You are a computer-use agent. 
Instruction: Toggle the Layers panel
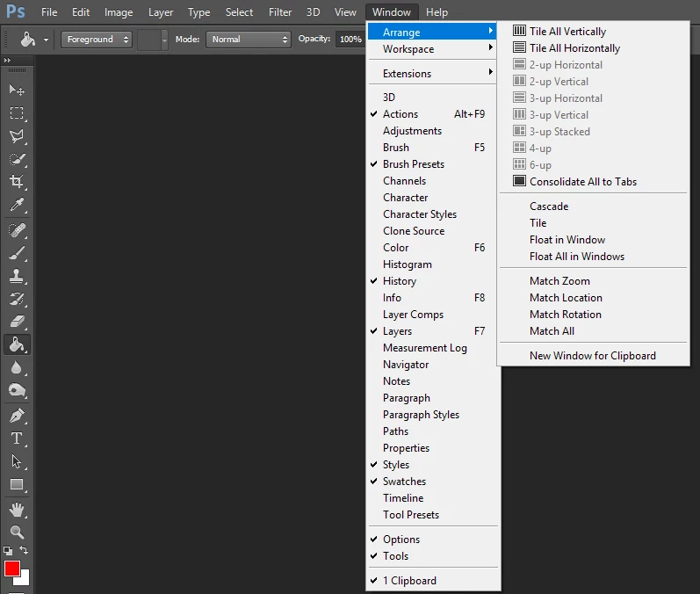pyautogui.click(x=432, y=331)
